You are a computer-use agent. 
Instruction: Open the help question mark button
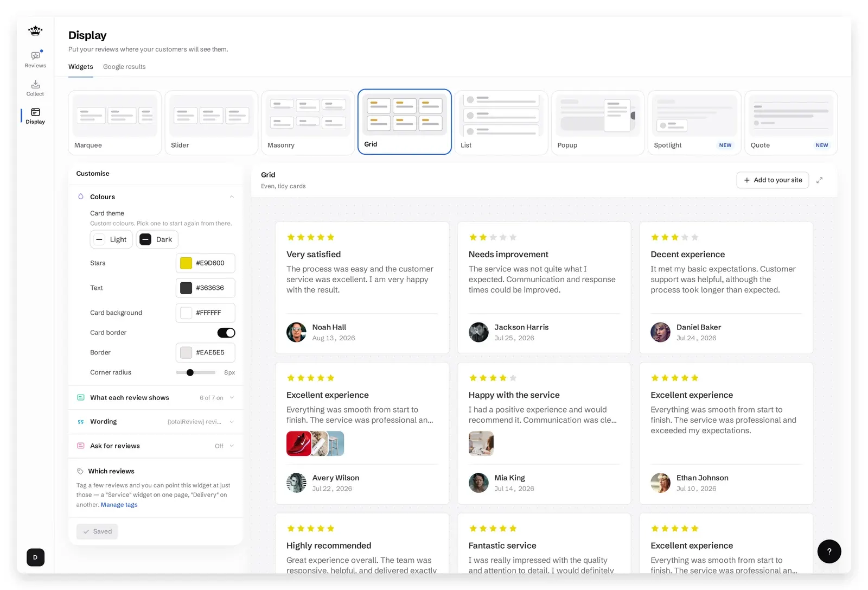coord(829,551)
